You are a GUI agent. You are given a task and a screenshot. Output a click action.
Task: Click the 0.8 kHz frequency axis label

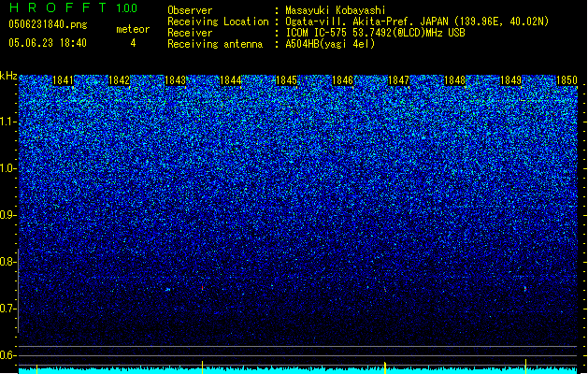click(7, 262)
